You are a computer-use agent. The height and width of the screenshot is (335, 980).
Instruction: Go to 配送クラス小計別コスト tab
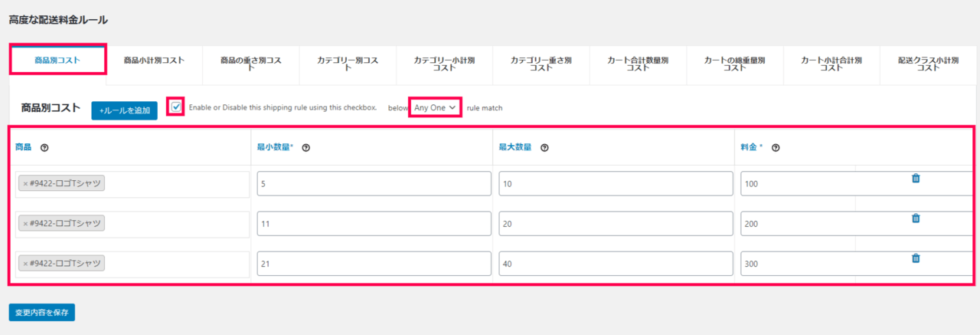(928, 63)
